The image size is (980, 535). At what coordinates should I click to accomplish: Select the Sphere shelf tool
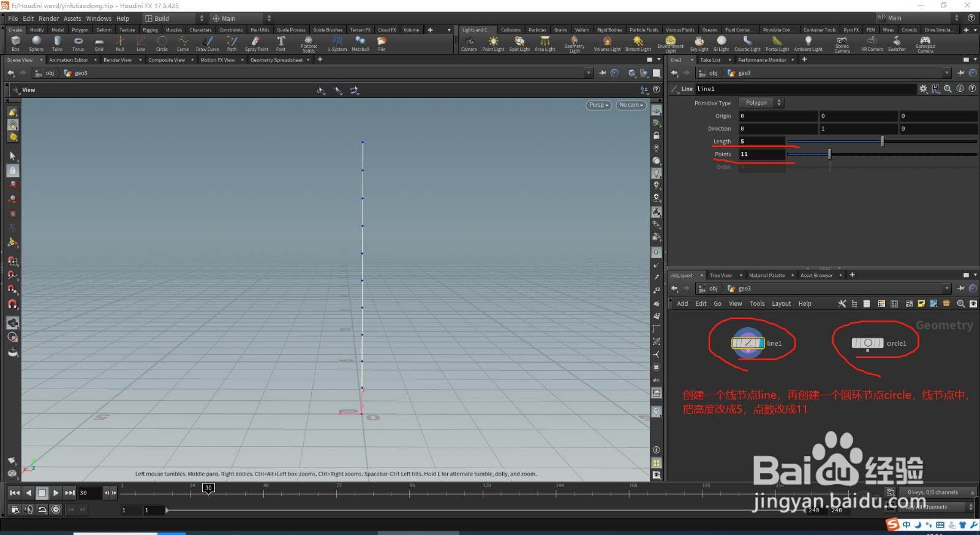point(36,44)
